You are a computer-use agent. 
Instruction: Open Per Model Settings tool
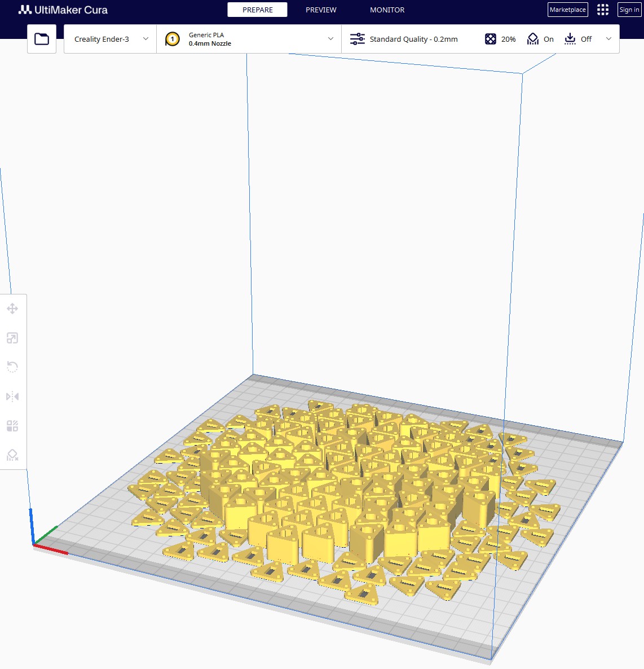pos(12,426)
